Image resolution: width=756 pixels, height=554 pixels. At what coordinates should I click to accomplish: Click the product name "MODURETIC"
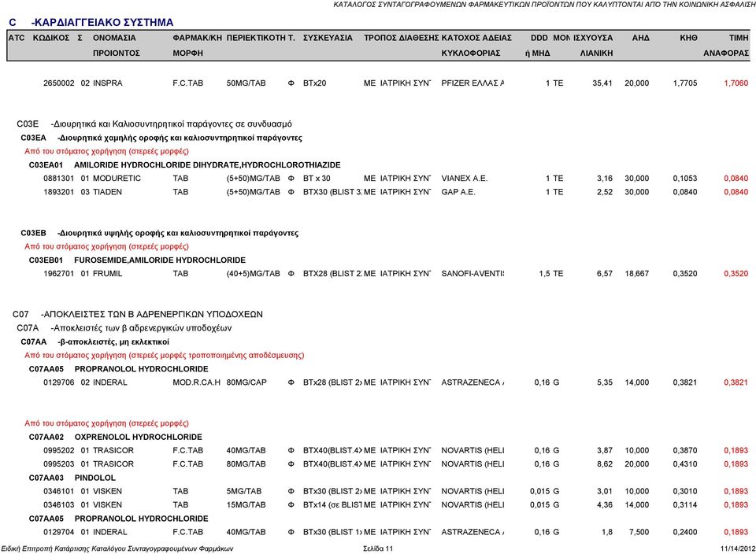117,179
